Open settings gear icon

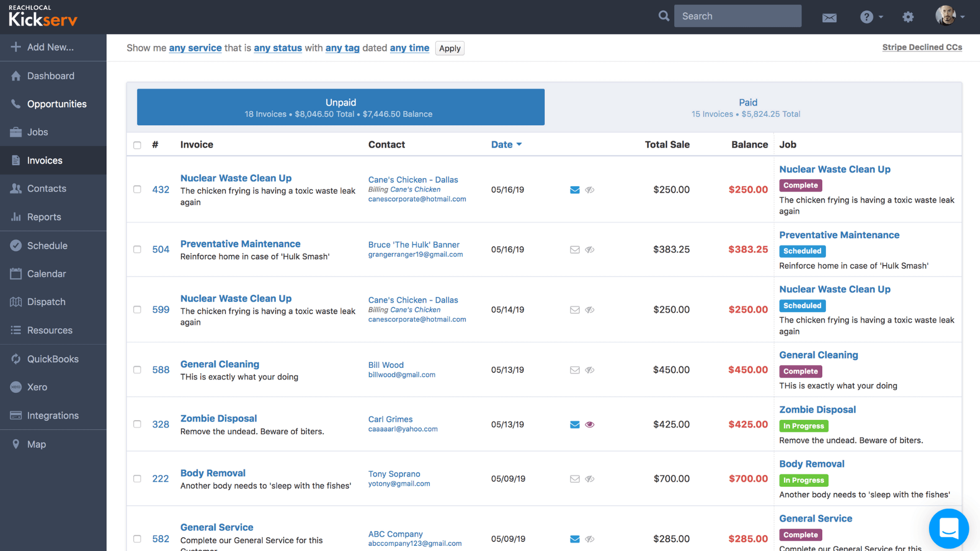coord(909,15)
